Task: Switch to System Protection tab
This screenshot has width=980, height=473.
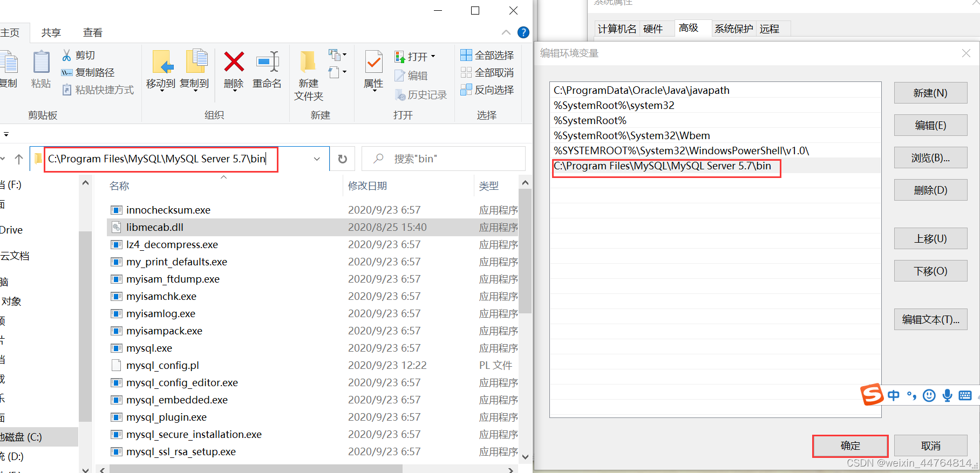Action: pyautogui.click(x=734, y=29)
